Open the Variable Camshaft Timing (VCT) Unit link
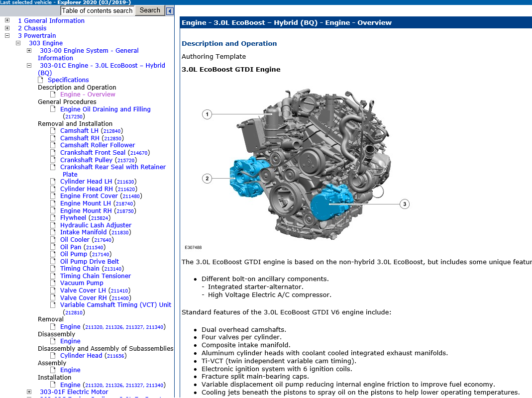This screenshot has height=398, width=532. [x=115, y=305]
